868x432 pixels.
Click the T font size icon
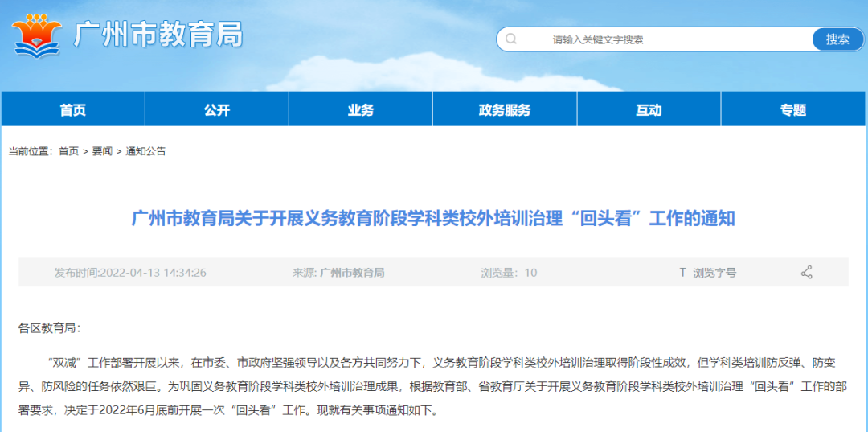682,273
